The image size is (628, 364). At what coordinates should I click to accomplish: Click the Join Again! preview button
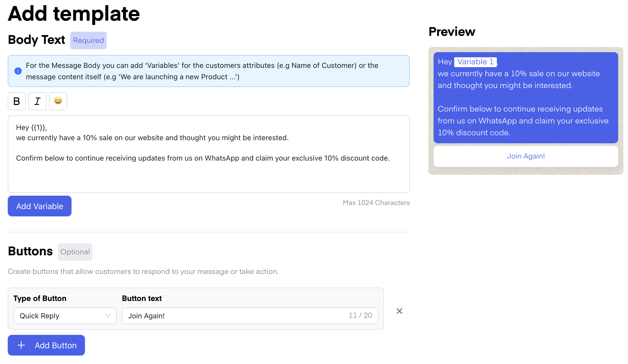point(526,156)
